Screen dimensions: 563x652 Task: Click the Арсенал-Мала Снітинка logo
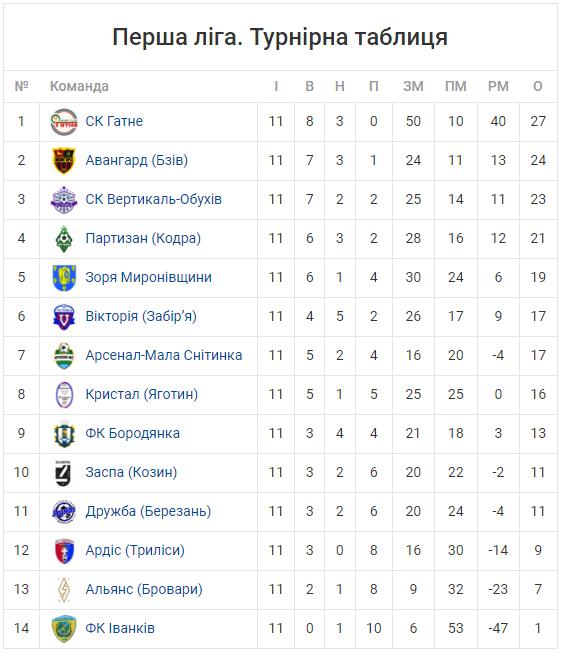[64, 356]
